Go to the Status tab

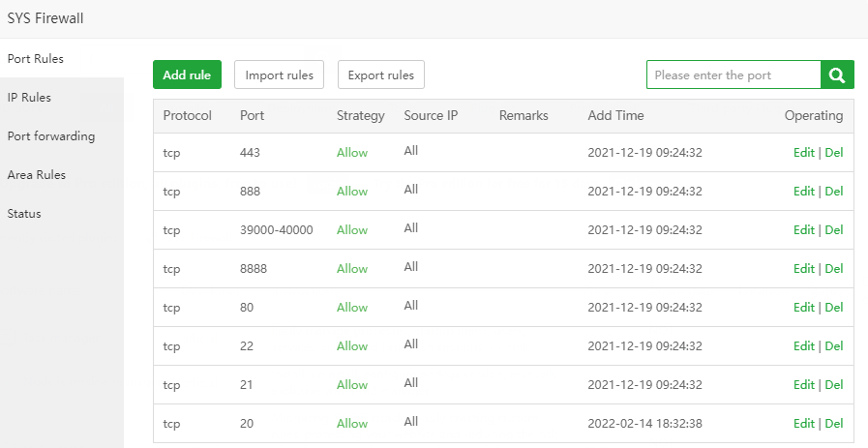point(24,213)
